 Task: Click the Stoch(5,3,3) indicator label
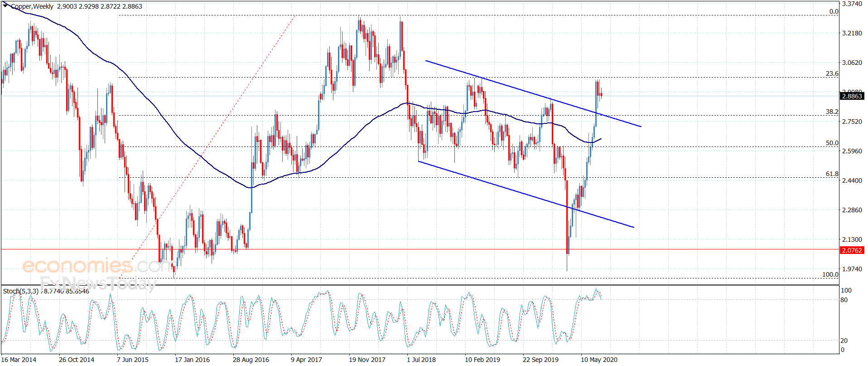point(21,291)
